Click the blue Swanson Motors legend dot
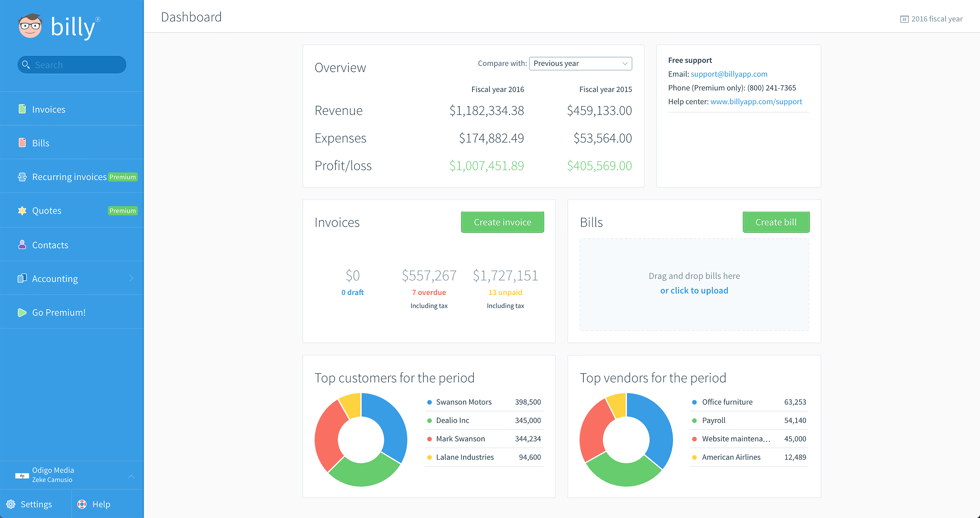This screenshot has width=980, height=518. click(x=429, y=402)
